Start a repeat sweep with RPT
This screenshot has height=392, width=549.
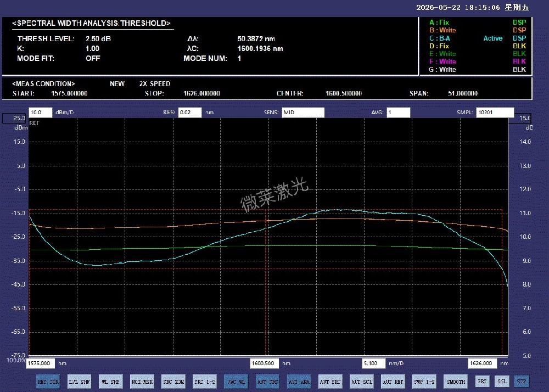482,381
